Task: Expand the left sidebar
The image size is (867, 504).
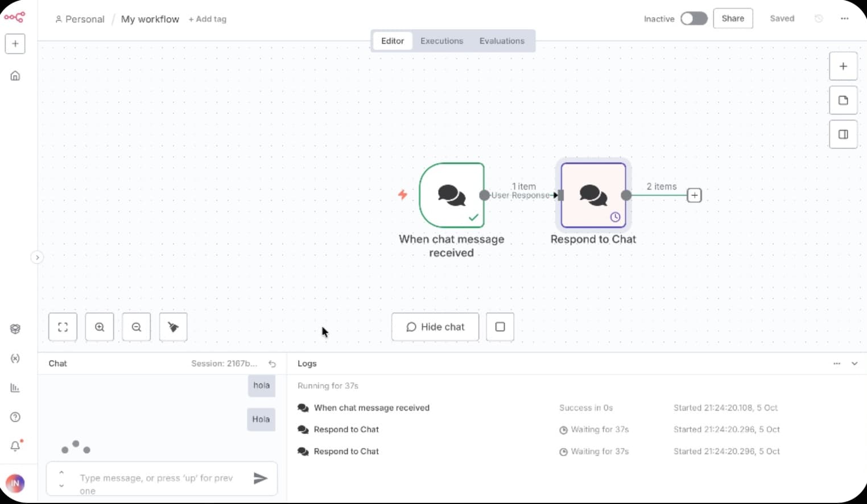Action: point(37,258)
